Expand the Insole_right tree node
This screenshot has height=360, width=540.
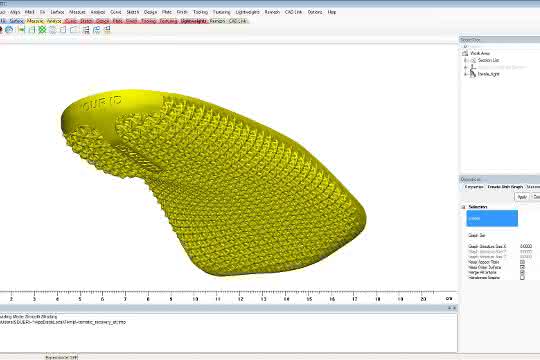click(x=465, y=74)
